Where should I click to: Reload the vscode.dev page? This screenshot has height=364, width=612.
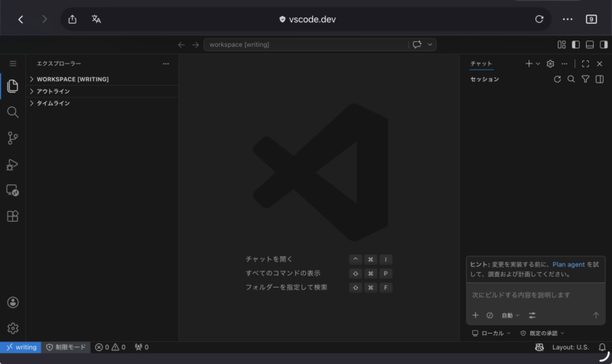(539, 19)
